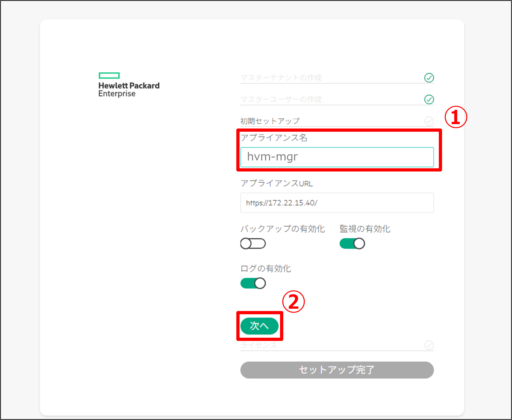Expand the マスターテナントの作成 section
This screenshot has height=420, width=512.
point(281,78)
